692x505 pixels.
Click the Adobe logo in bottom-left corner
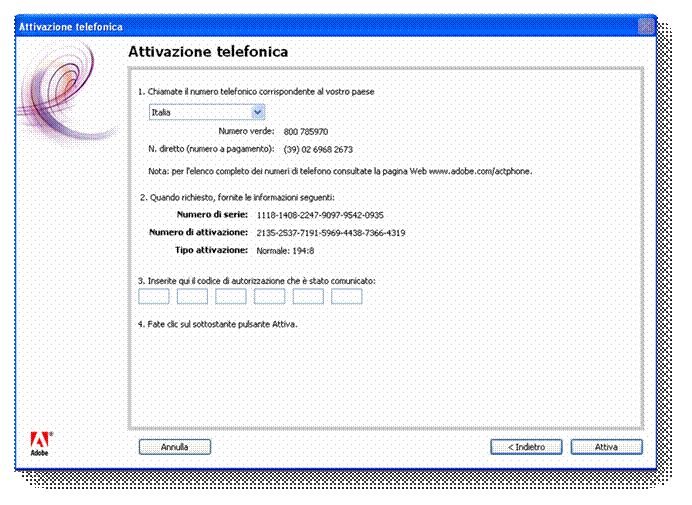pyautogui.click(x=41, y=442)
